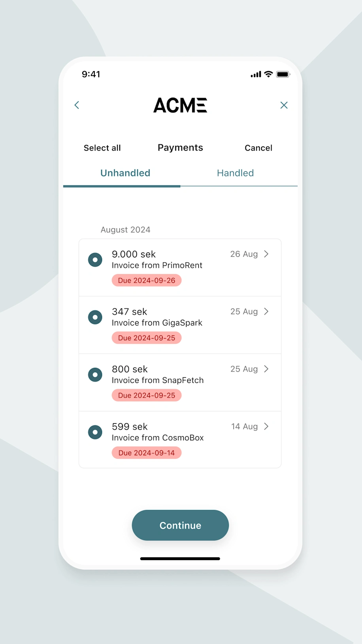The width and height of the screenshot is (362, 644).
Task: Click the back arrow at top left
Action: click(x=77, y=105)
